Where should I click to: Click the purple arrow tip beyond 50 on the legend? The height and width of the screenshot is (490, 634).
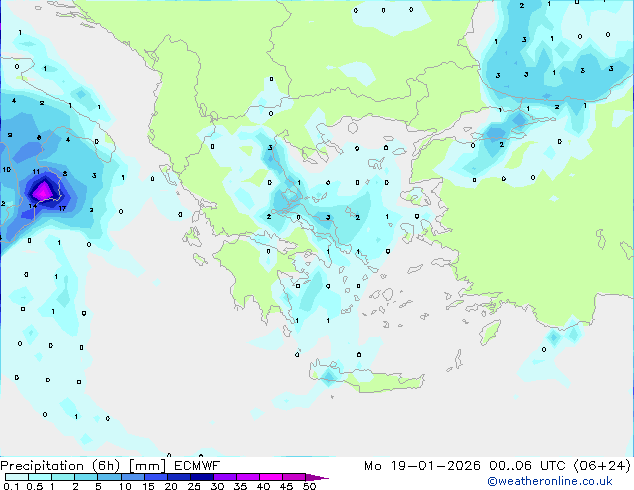pos(317,477)
